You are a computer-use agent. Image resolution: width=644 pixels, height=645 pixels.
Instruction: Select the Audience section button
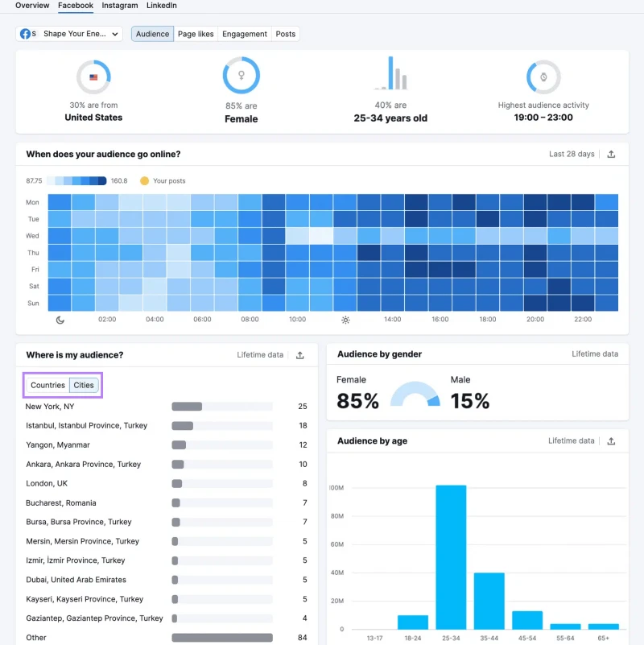point(152,34)
